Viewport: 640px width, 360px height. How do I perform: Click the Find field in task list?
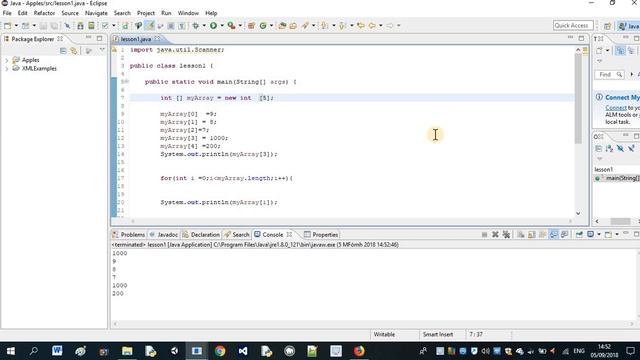click(x=609, y=75)
